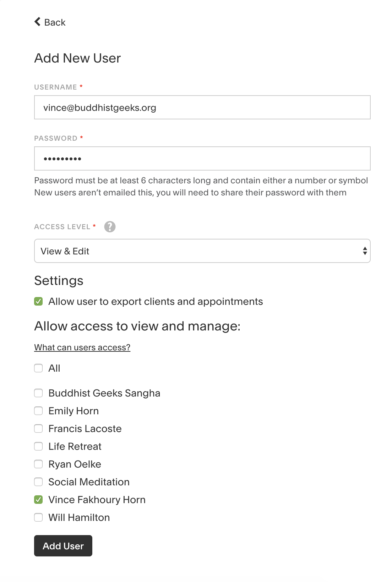This screenshot has width=392, height=582.
Task: Open the What can users access link
Action: point(82,347)
